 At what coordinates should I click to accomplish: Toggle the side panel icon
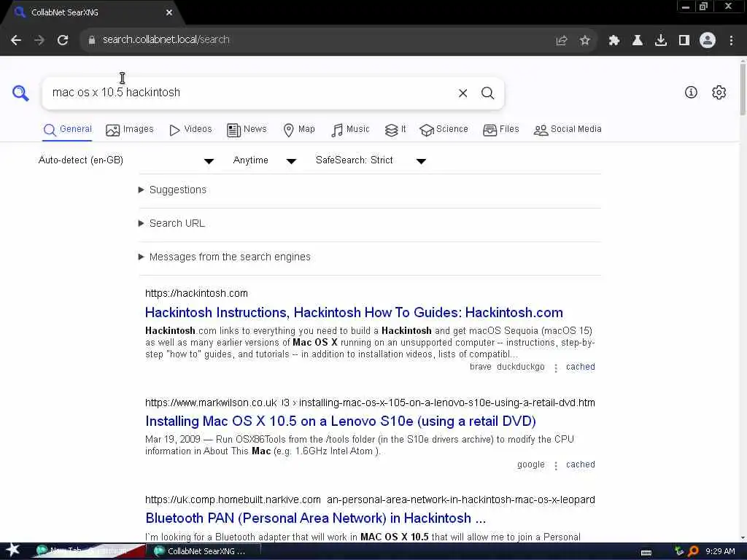[x=684, y=41]
